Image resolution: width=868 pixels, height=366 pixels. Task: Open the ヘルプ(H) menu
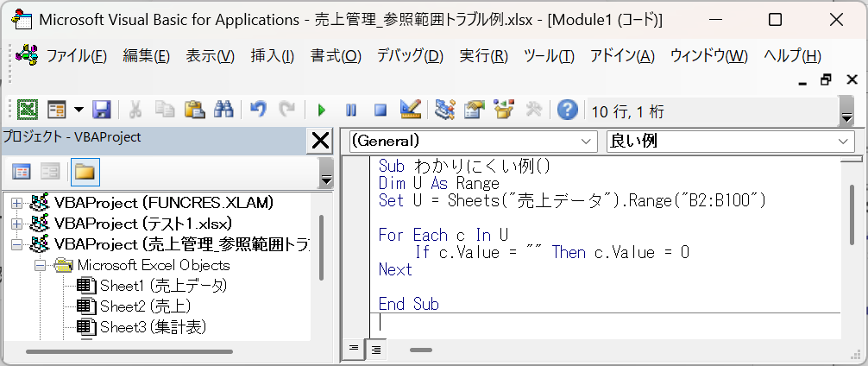[x=792, y=56]
